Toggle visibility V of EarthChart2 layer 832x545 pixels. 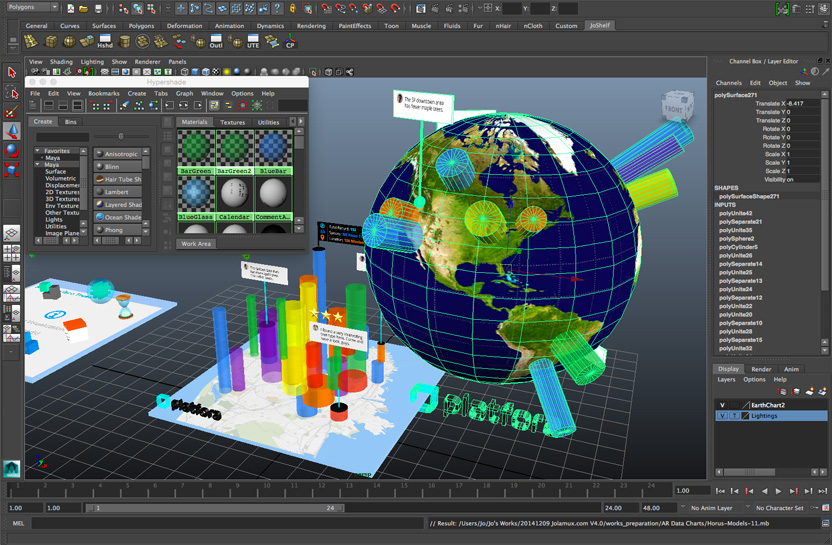pyautogui.click(x=722, y=405)
